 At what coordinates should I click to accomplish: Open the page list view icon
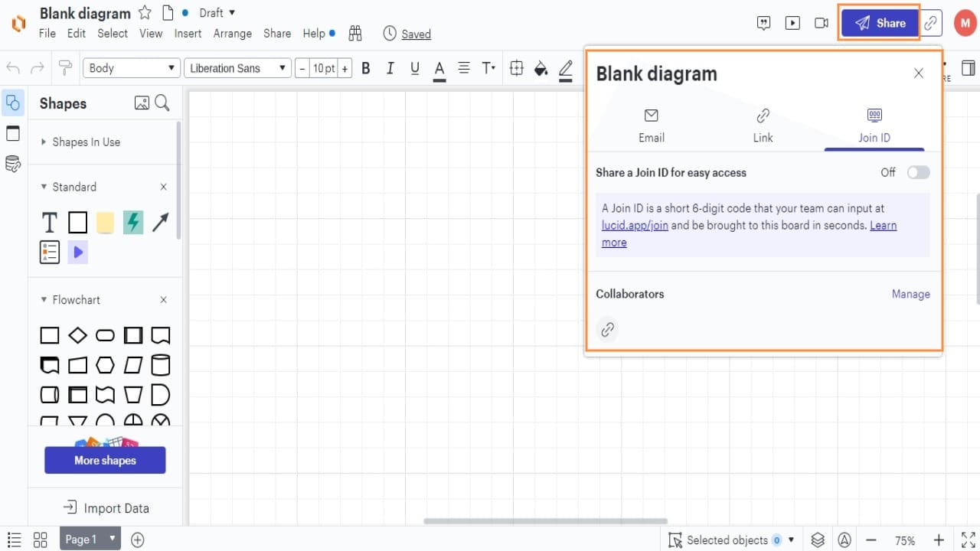[14, 540]
